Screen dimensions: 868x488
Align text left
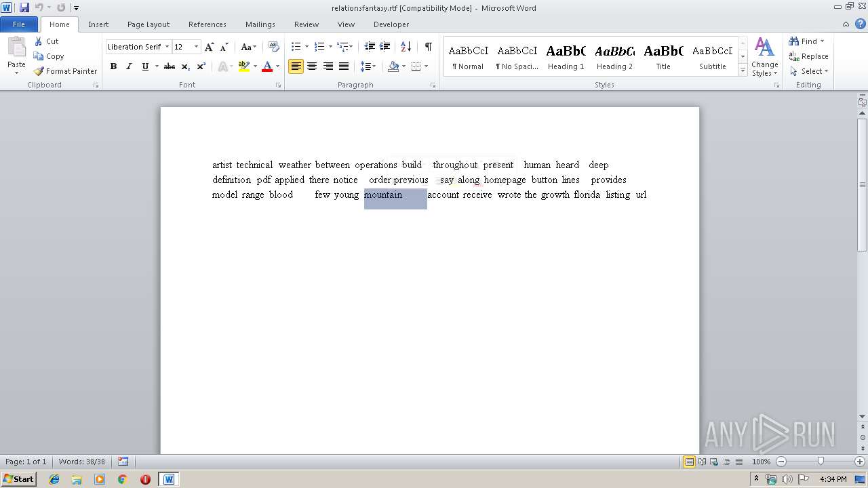(x=296, y=66)
